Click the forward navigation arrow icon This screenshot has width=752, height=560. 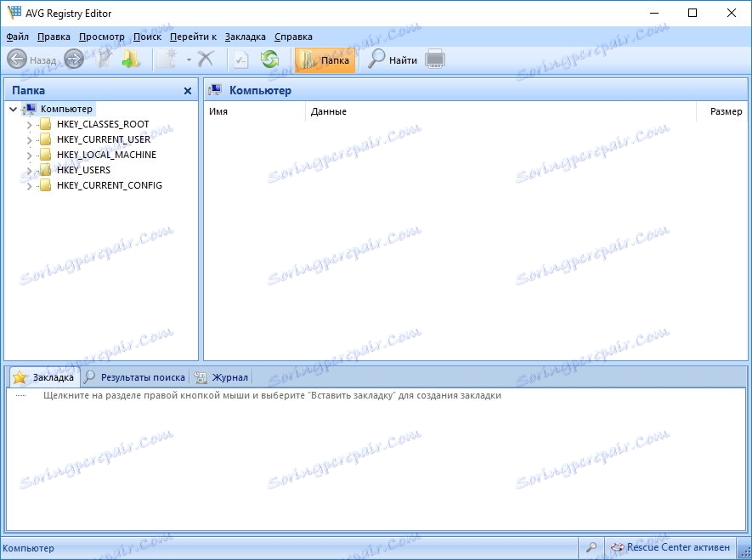click(73, 59)
